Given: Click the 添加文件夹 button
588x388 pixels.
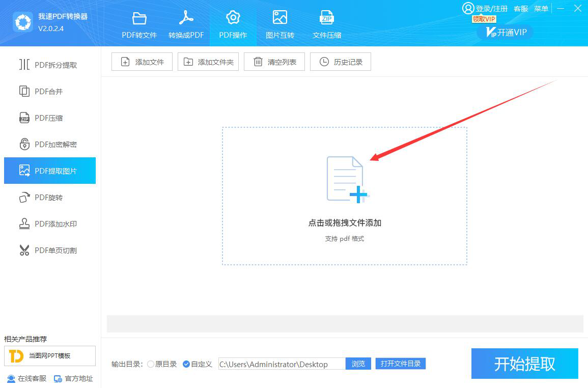Looking at the screenshot, I should pyautogui.click(x=208, y=62).
